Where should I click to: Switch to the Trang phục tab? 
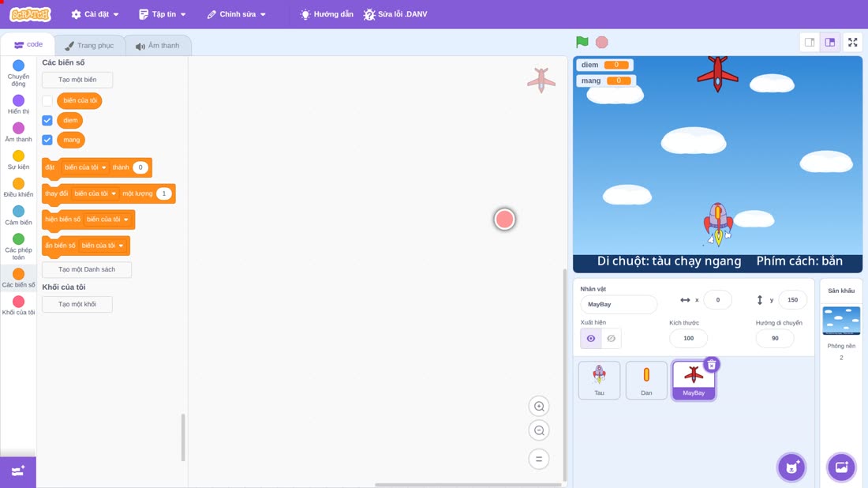[89, 46]
